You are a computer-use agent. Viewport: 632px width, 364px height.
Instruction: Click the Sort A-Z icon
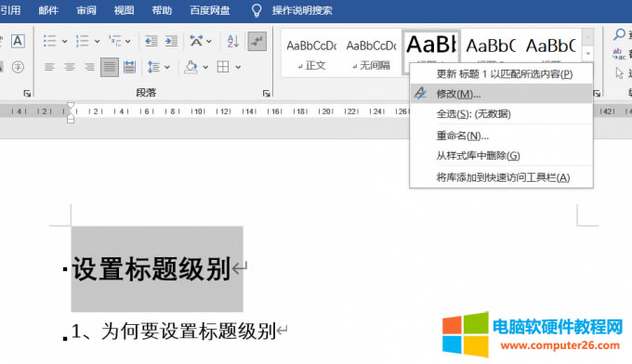click(x=233, y=41)
